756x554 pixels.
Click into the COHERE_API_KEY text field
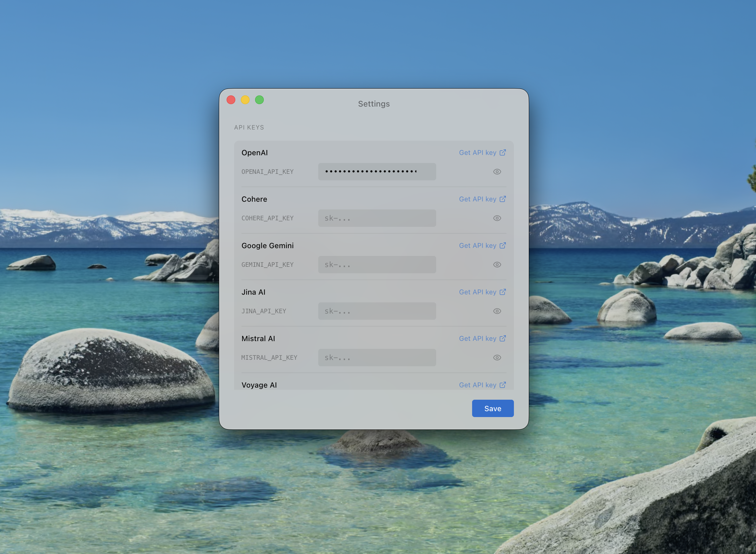pos(377,218)
